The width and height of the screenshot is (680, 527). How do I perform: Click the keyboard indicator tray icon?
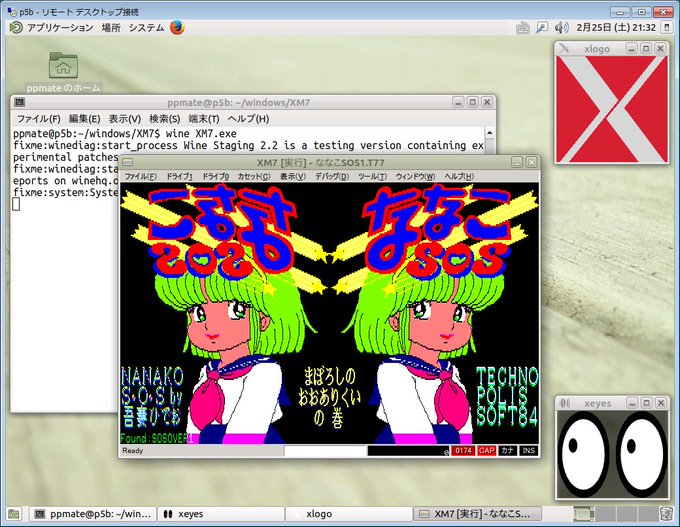pyautogui.click(x=523, y=28)
